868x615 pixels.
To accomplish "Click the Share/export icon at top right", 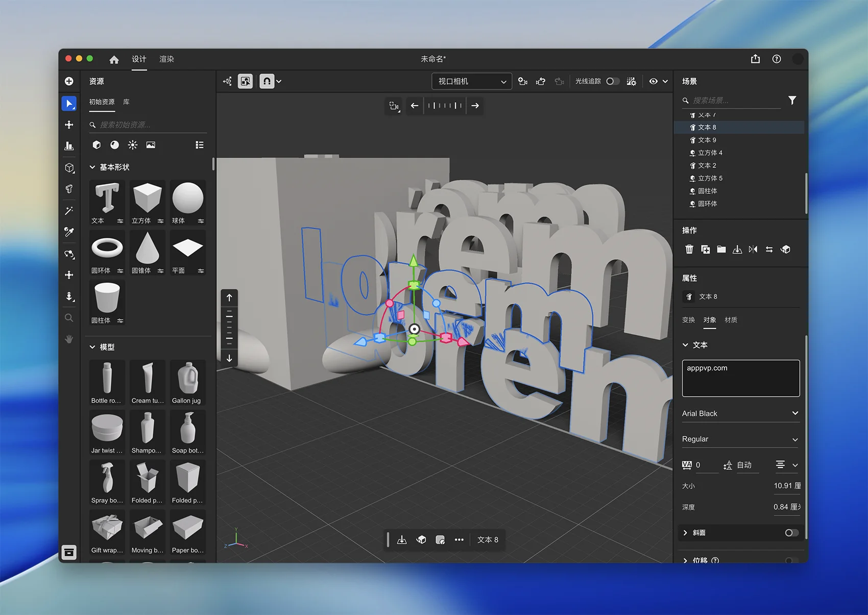I will [755, 59].
